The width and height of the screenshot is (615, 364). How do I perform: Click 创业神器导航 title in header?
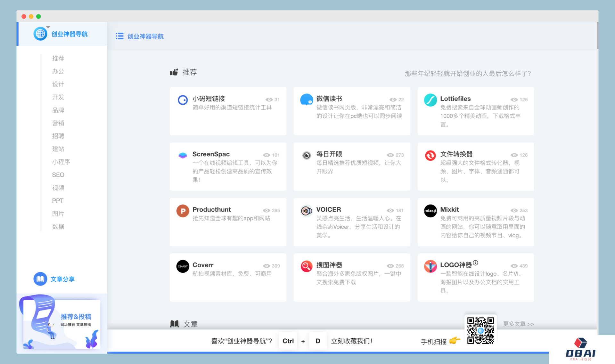point(145,36)
